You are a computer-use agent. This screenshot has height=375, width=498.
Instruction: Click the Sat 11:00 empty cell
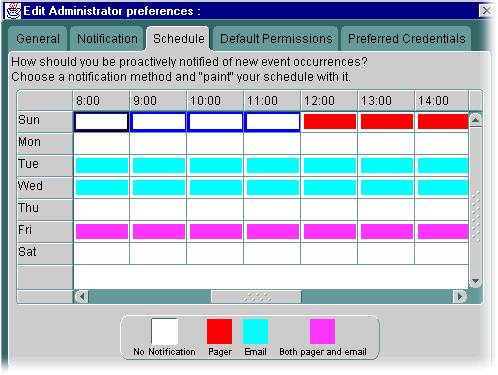pos(273,254)
